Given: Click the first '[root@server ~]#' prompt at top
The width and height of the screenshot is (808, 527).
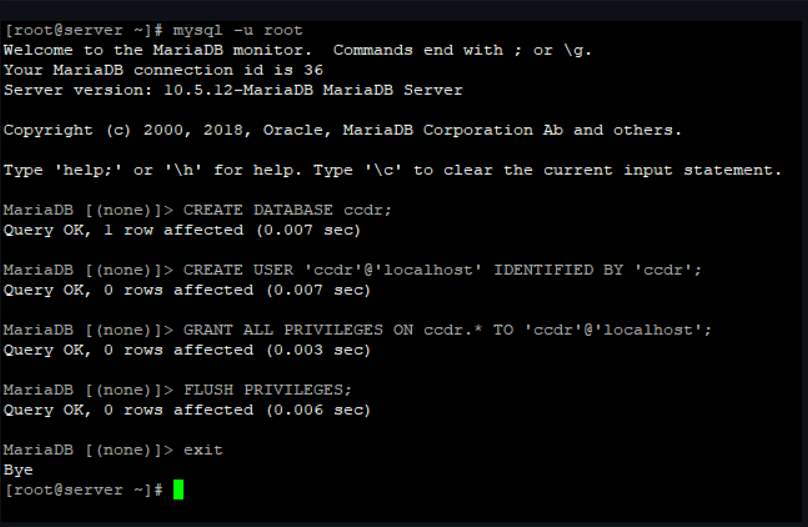Looking at the screenshot, I should point(83,30).
